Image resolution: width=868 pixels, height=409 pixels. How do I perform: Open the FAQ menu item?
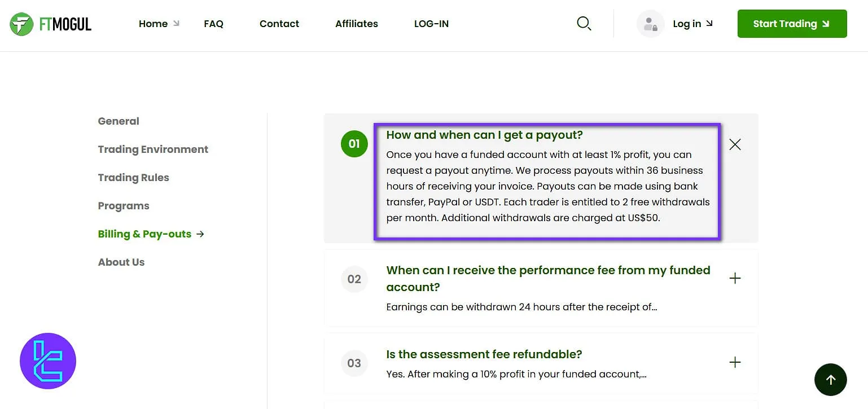point(213,24)
